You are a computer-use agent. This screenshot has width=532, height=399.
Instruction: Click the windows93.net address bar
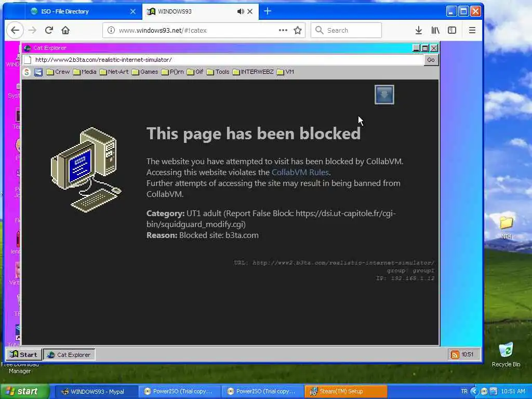tap(204, 31)
